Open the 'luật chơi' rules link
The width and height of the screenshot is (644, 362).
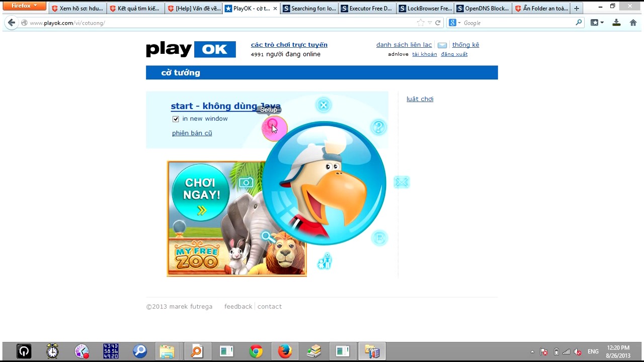click(x=420, y=99)
